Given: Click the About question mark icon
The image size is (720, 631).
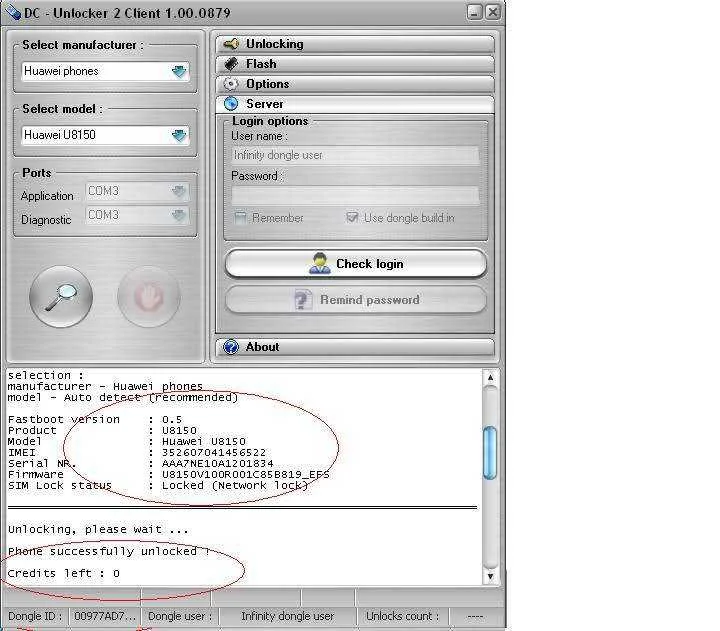Looking at the screenshot, I should point(231,347).
